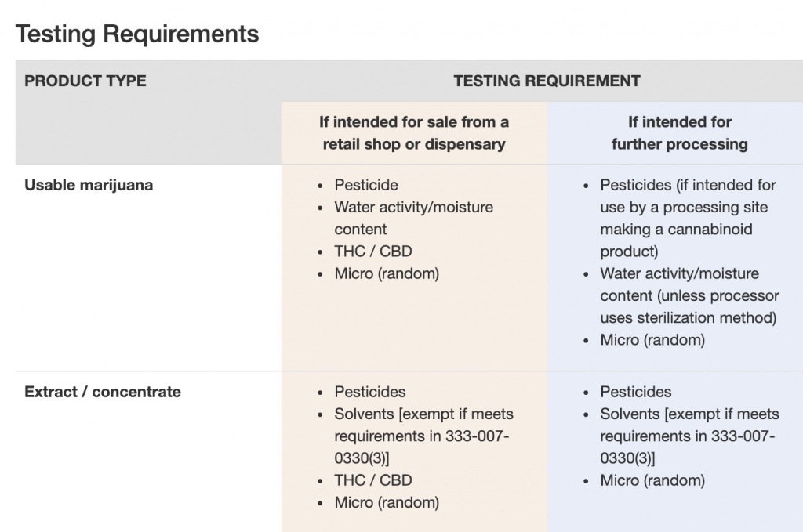Image resolution: width=803 pixels, height=532 pixels.
Task: Click the Testing Requirements heading
Action: click(137, 34)
